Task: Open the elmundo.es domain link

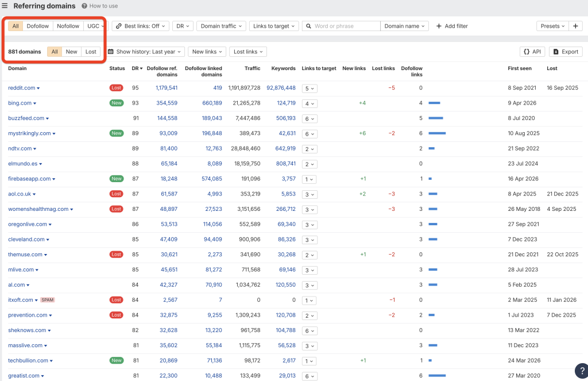Action: [x=22, y=164]
